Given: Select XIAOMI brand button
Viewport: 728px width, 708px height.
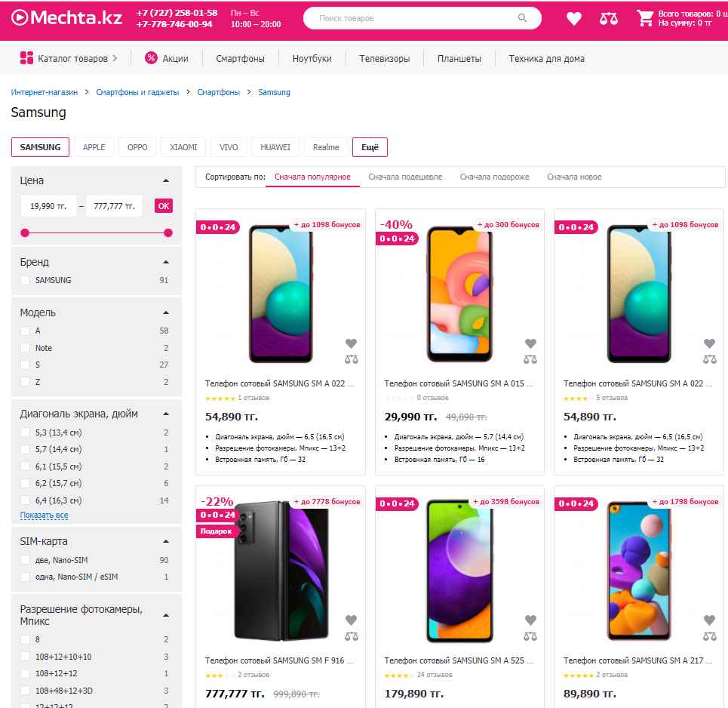Looking at the screenshot, I should pyautogui.click(x=183, y=147).
